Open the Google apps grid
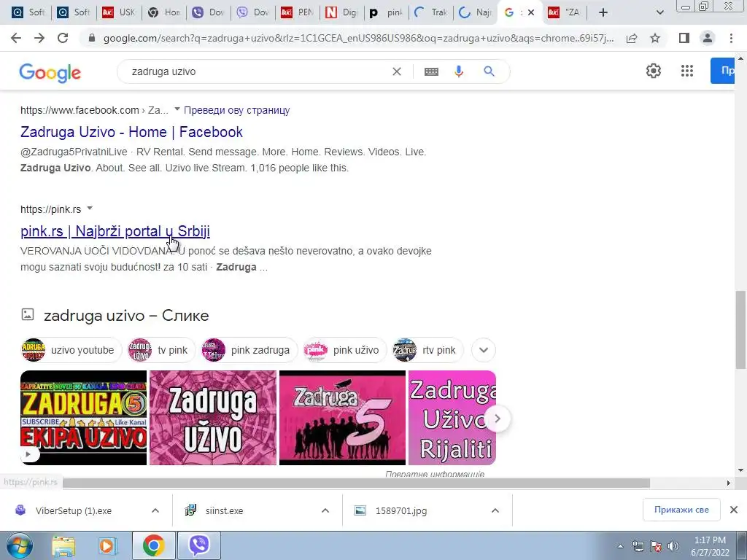Viewport: 747px width, 560px height. [687, 71]
